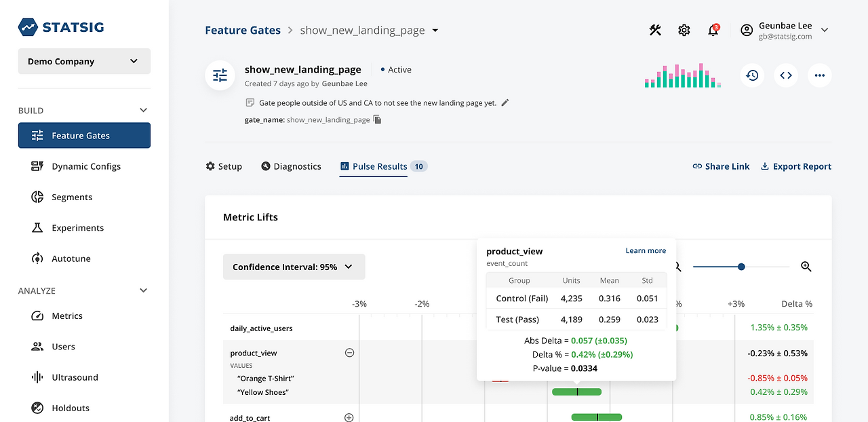
Task: Click the Active status label
Action: [x=396, y=70]
